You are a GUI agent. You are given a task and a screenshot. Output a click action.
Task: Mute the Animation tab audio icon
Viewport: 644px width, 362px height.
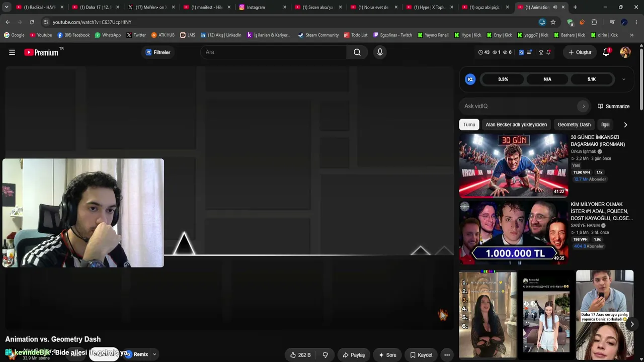click(555, 7)
